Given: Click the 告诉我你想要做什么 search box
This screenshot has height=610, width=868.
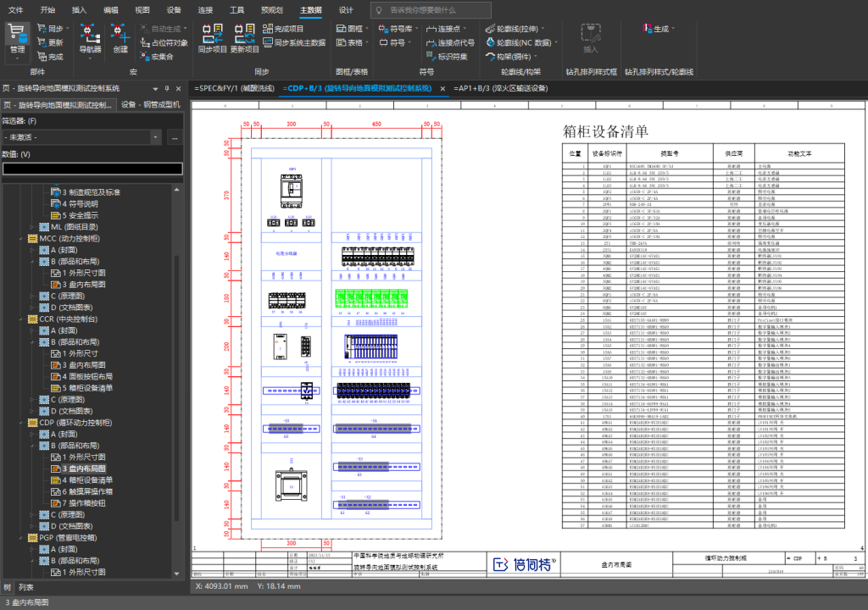Looking at the screenshot, I should (431, 10).
